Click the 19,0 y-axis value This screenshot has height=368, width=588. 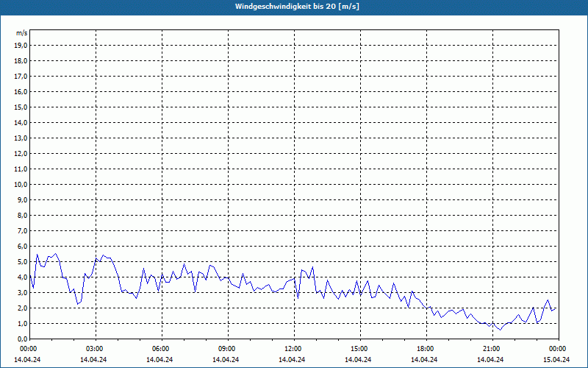21,46
